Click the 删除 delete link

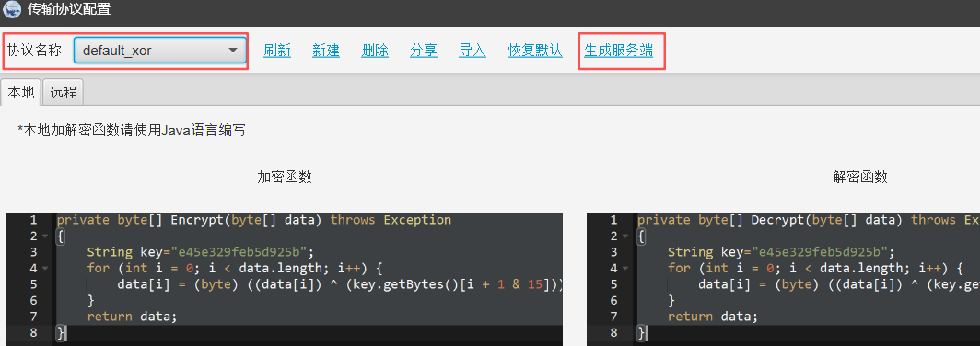[374, 51]
